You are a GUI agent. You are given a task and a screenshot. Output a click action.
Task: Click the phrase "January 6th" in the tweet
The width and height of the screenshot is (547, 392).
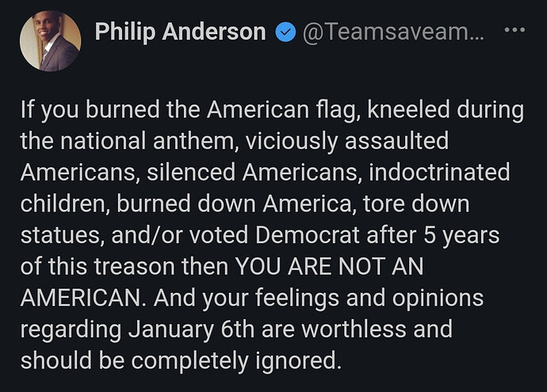(191, 329)
